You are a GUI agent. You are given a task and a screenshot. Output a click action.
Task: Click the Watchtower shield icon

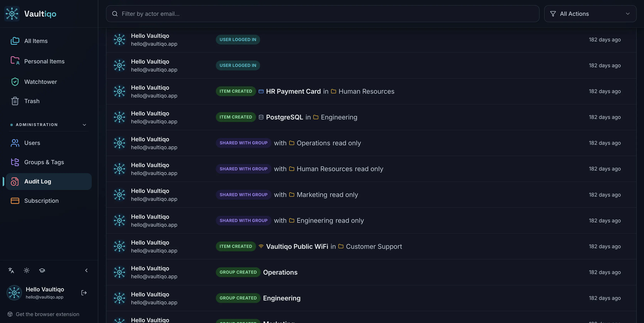(15, 82)
